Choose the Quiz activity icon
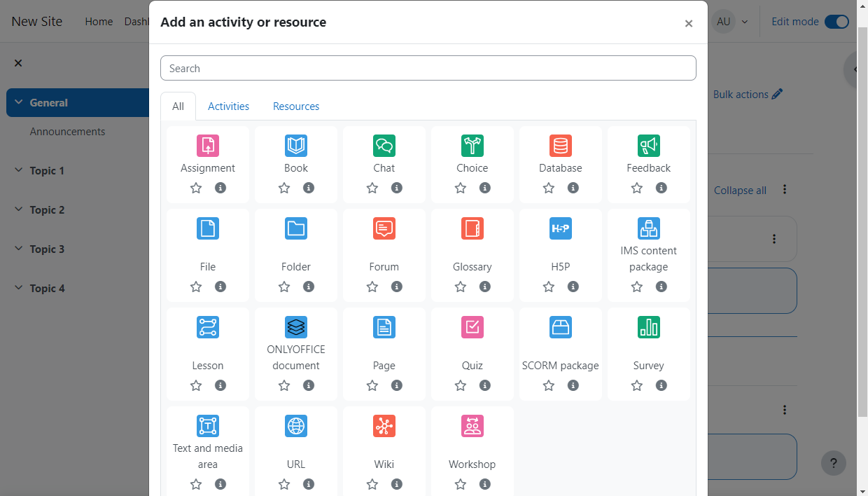868x496 pixels. point(472,327)
